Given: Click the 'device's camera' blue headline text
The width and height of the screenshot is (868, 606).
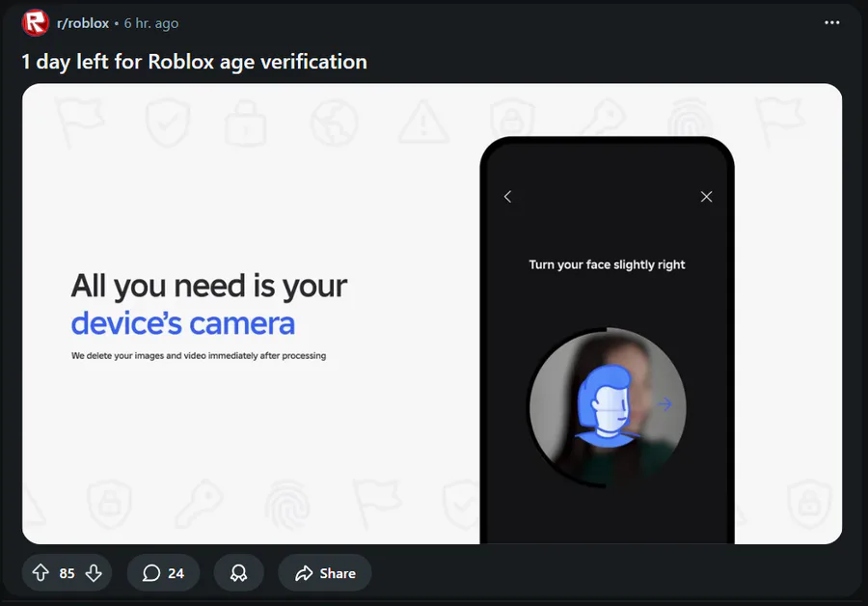Looking at the screenshot, I should tap(182, 323).
